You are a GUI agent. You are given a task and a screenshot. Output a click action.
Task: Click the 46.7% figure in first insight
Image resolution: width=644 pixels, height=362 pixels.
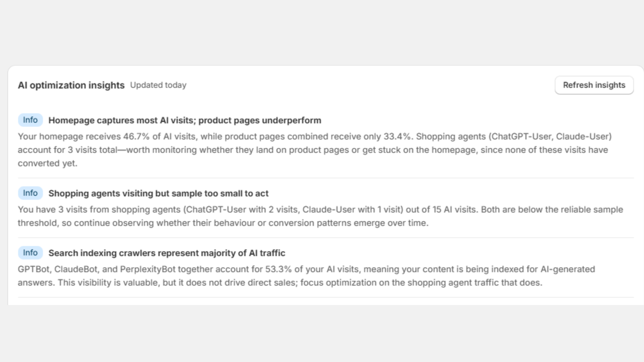pyautogui.click(x=136, y=136)
